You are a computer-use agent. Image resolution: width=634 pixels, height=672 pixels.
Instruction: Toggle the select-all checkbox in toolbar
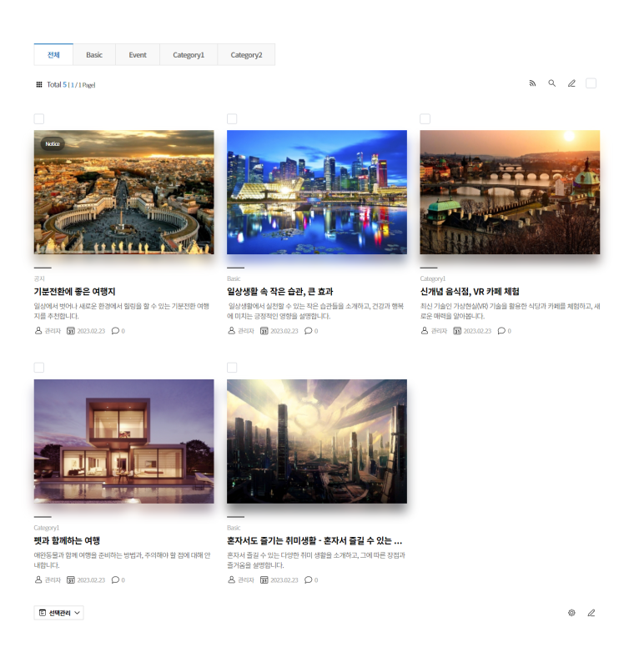click(x=591, y=83)
